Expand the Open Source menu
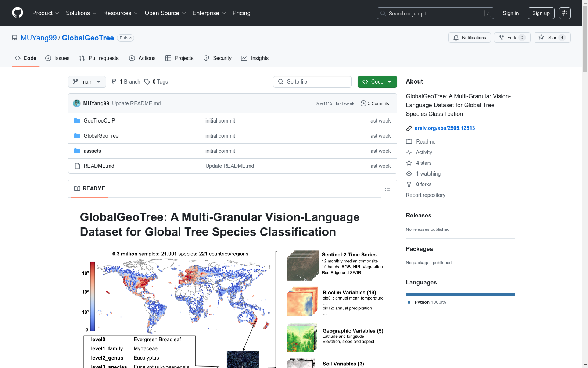Image resolution: width=588 pixels, height=368 pixels. point(165,13)
